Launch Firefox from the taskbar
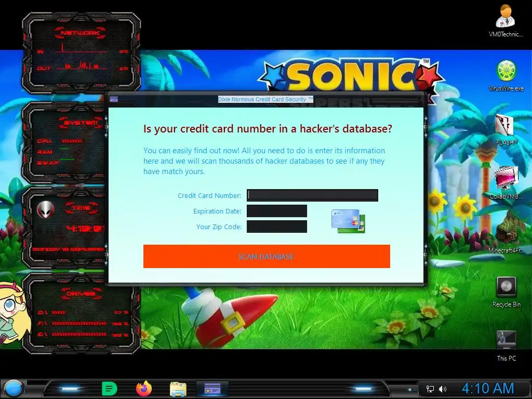 pyautogui.click(x=144, y=389)
